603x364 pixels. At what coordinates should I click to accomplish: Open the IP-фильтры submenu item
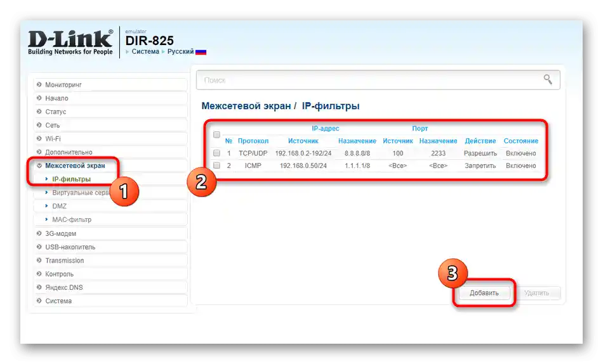(x=72, y=179)
